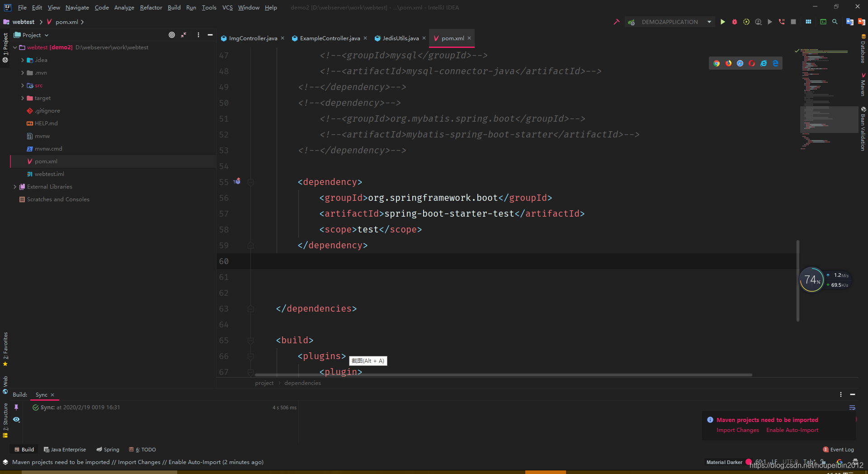Close the Sync tab in Build panel
The height and width of the screenshot is (474, 868).
pyautogui.click(x=52, y=395)
